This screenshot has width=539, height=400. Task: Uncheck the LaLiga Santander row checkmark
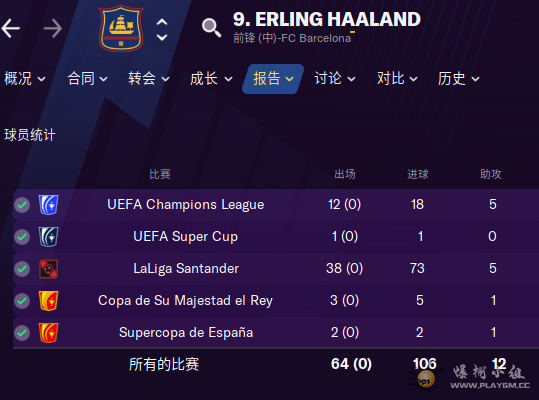pyautogui.click(x=22, y=269)
